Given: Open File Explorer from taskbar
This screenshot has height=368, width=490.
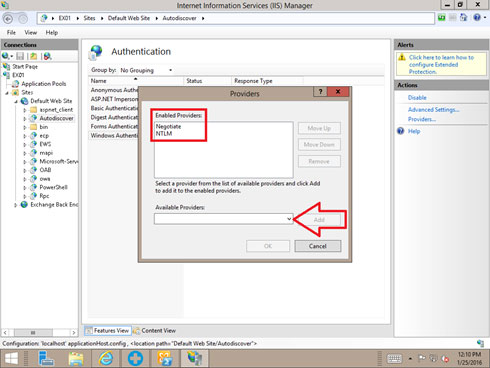Looking at the screenshot, I should tap(76, 359).
